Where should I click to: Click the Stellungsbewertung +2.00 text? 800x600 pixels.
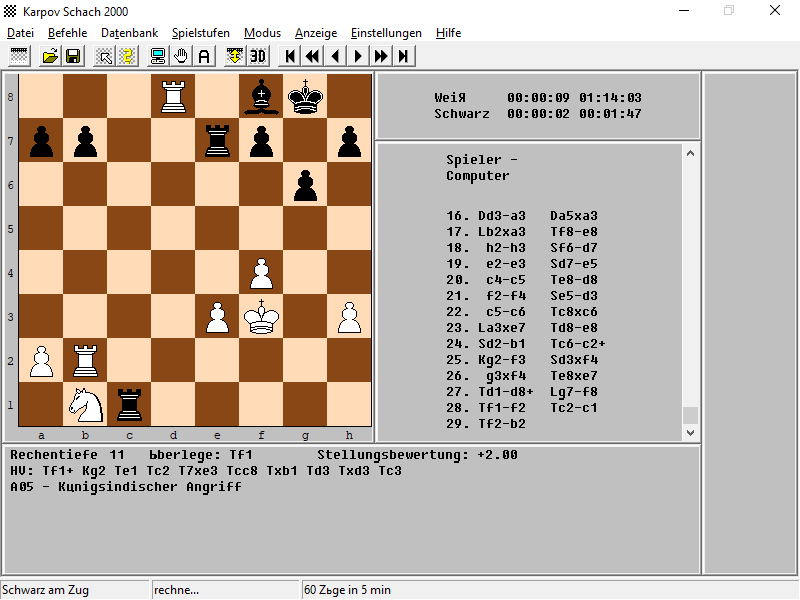pyautogui.click(x=417, y=455)
